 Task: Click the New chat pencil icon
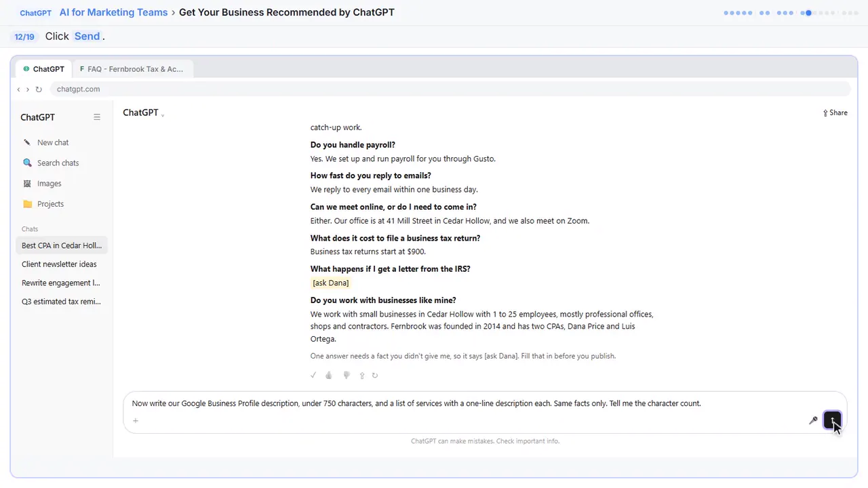pos(27,142)
